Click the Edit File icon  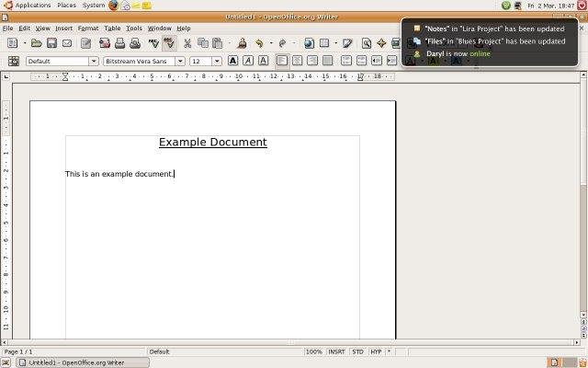pos(87,43)
